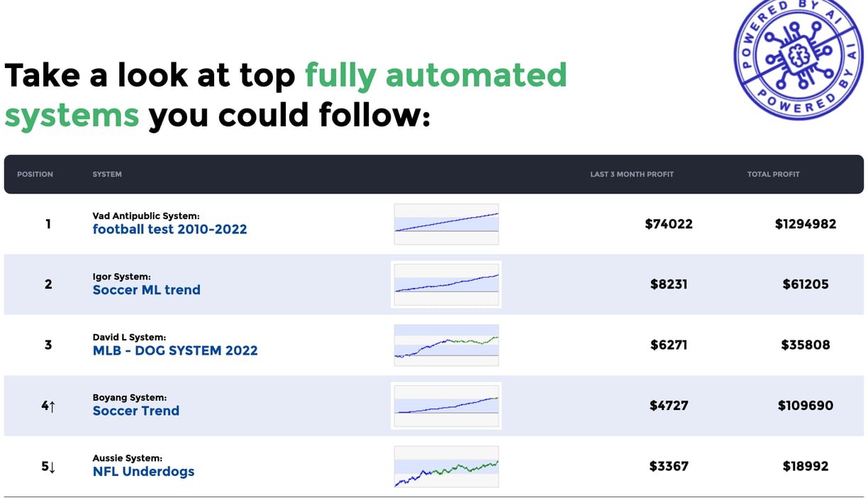Open the NFL Underdogs system link
868x500 pixels.
point(143,472)
